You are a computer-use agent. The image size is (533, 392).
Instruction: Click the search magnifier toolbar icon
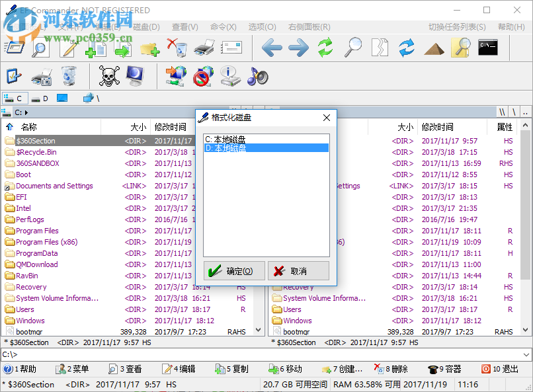(352, 48)
